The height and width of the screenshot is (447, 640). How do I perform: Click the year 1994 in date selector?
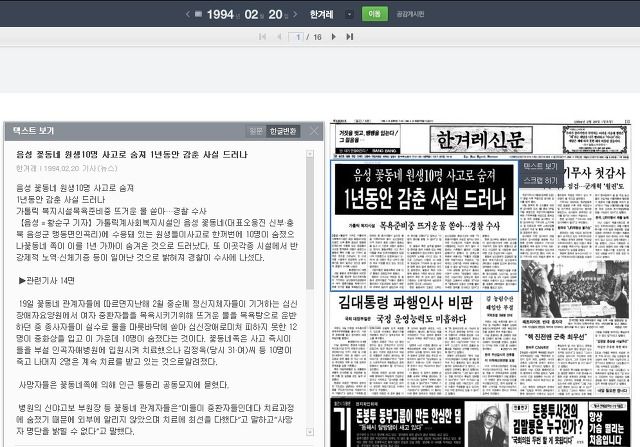point(220,14)
